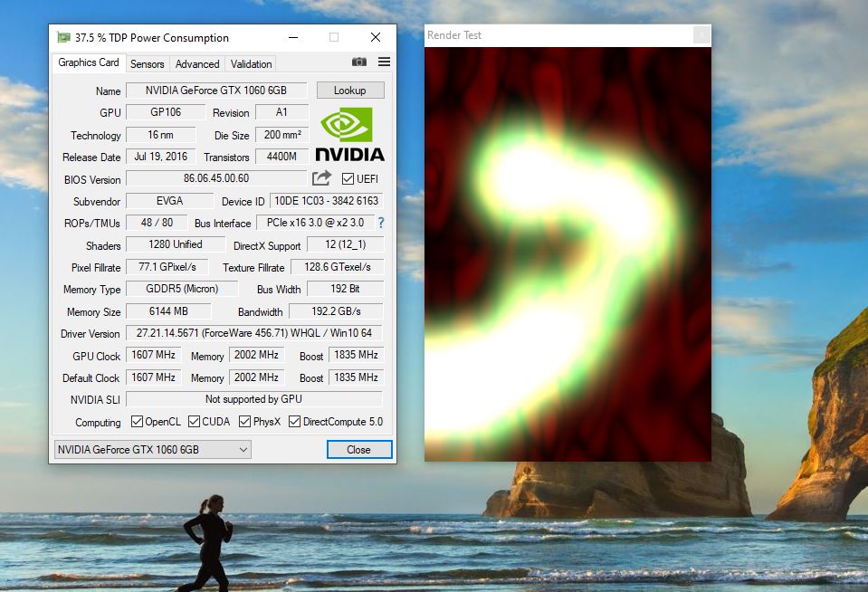Click the Memory Size field 6144 MB
The image size is (868, 592).
(x=168, y=311)
